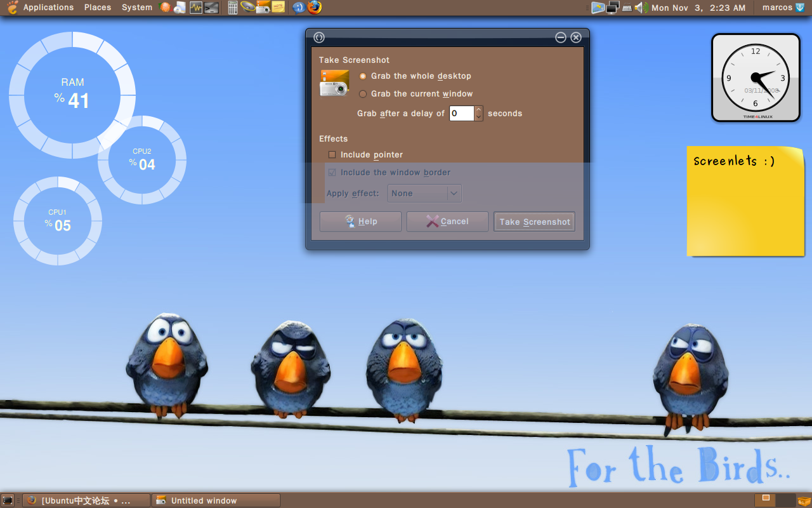Image resolution: width=812 pixels, height=508 pixels.
Task: Open the System menu
Action: pos(137,8)
